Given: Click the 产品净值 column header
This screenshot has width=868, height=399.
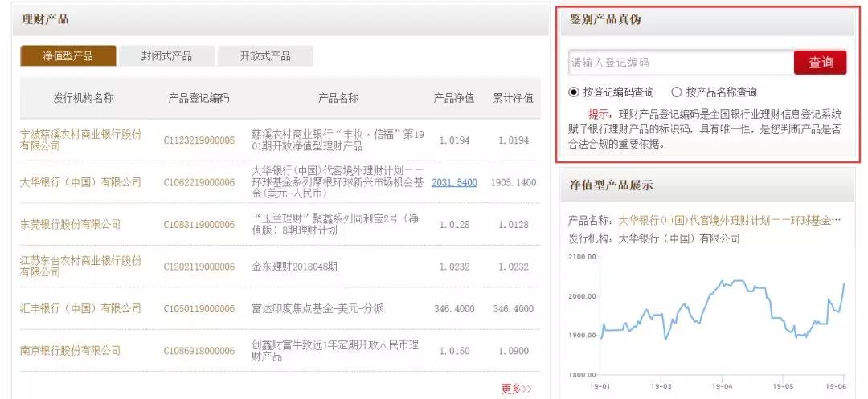Looking at the screenshot, I should (454, 99).
